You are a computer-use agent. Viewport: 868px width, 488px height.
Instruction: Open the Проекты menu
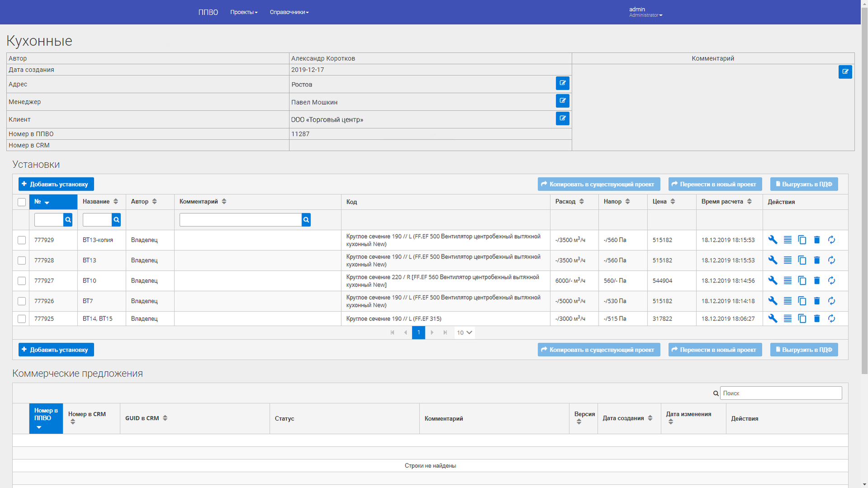click(x=244, y=12)
